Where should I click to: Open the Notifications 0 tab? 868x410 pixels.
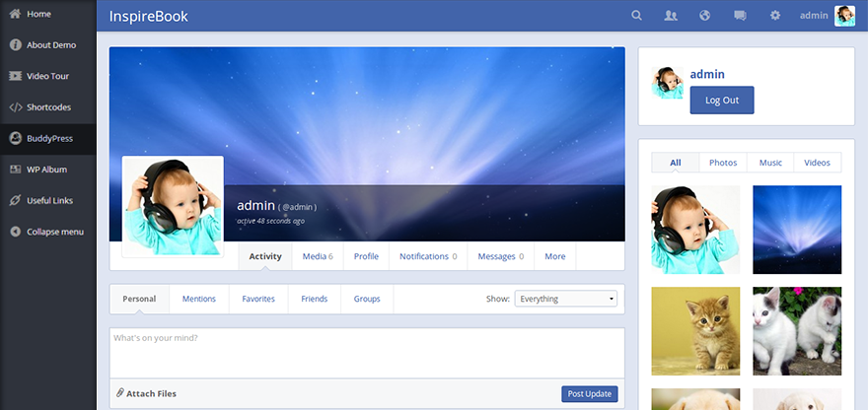tap(428, 256)
